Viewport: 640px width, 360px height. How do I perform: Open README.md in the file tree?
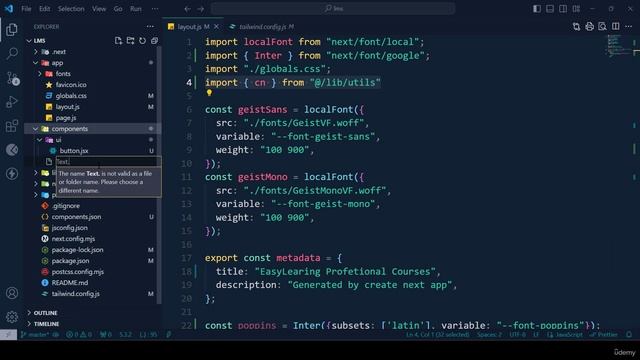pos(69,283)
